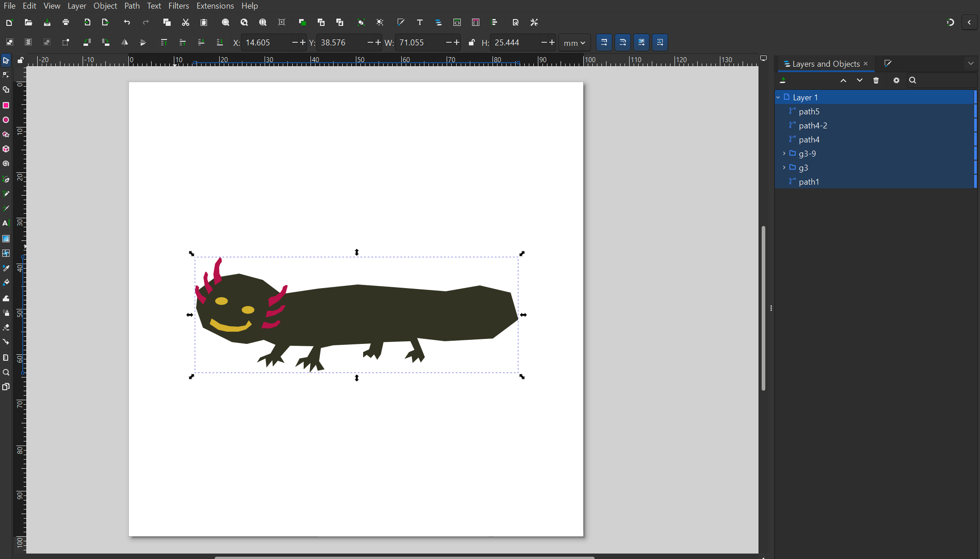This screenshot has width=980, height=559.
Task: Toggle the guides lock on ruler corner
Action: [20, 60]
